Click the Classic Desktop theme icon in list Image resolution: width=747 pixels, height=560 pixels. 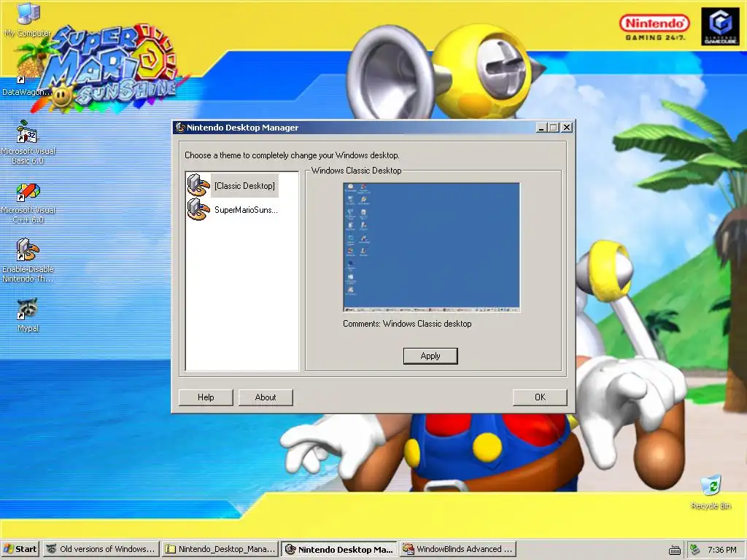(198, 186)
